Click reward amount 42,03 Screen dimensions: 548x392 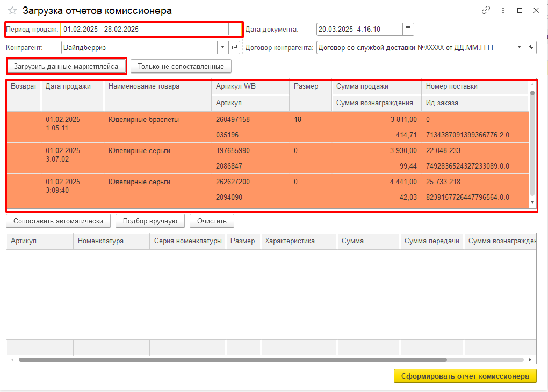click(408, 197)
